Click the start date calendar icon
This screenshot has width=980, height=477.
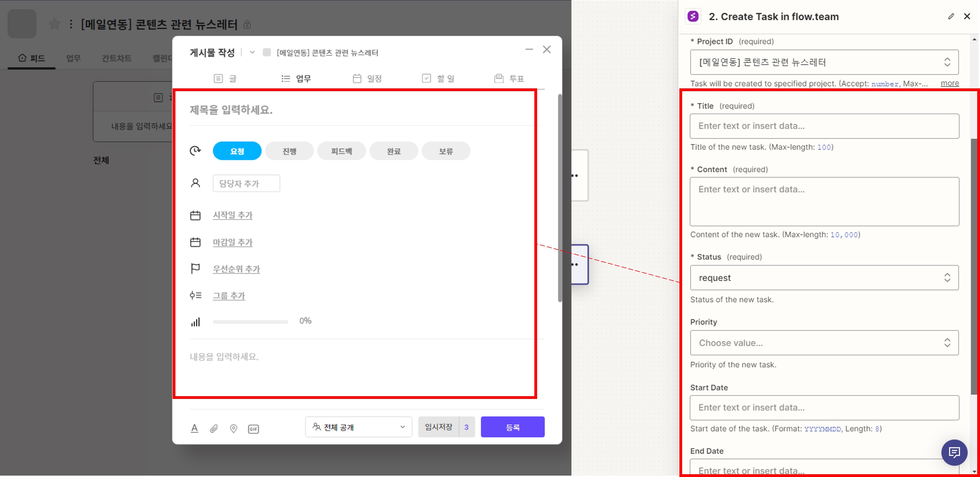(195, 215)
